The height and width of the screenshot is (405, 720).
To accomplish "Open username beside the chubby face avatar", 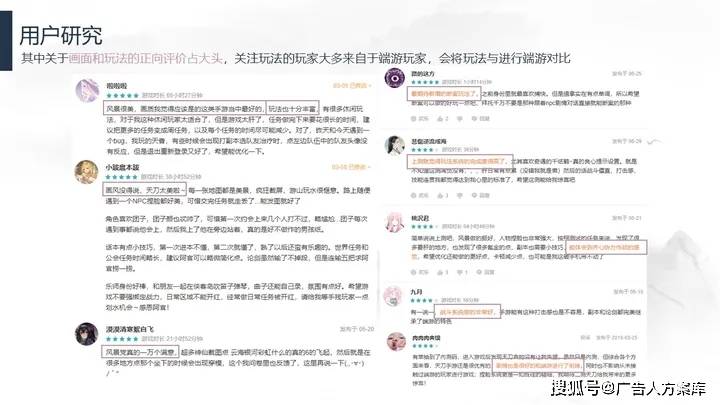I will [x=426, y=338].
